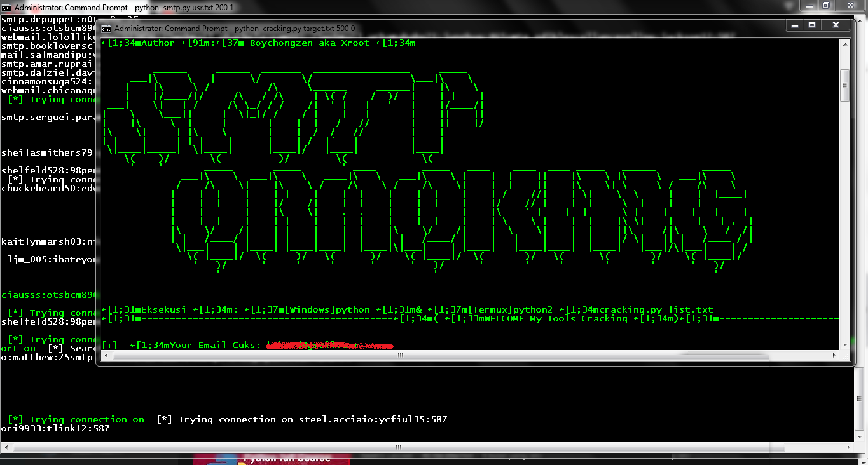Click the 'o:matthew:25smtp' line in smtp.py window

click(x=47, y=358)
